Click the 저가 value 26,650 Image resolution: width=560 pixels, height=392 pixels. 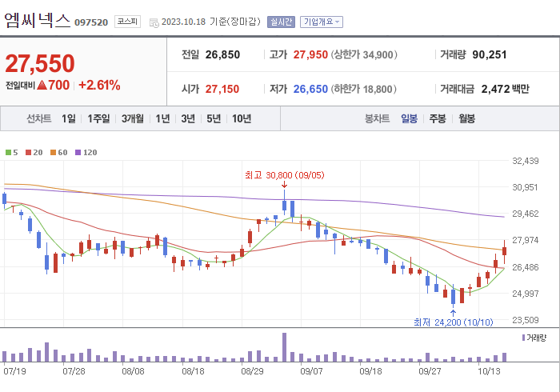click(310, 89)
